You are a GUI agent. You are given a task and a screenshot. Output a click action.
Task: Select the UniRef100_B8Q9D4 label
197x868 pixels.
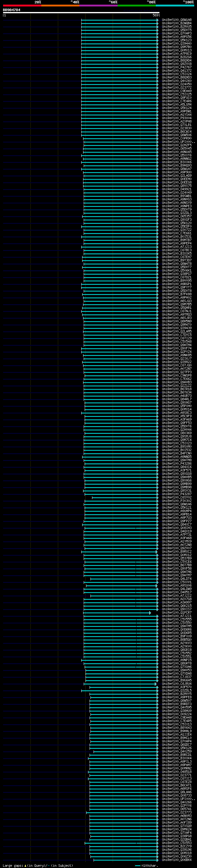[177, 61]
